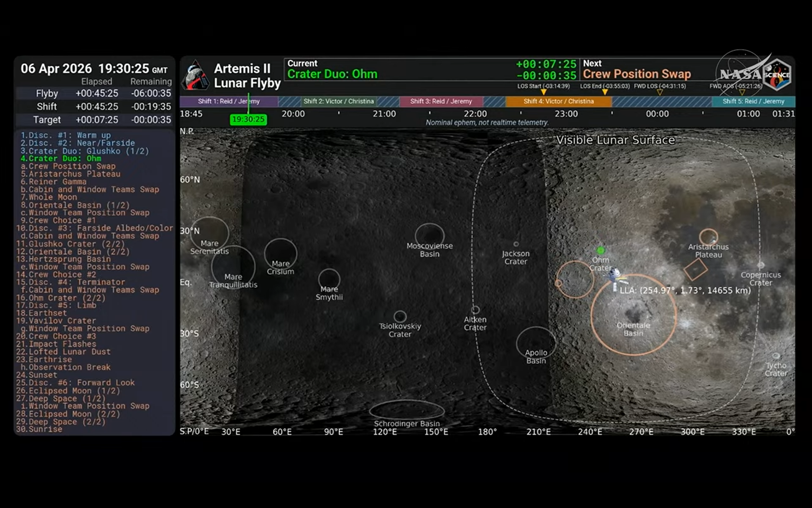Toggle the green 19:30:25 time cursor
812x508 pixels.
point(248,120)
